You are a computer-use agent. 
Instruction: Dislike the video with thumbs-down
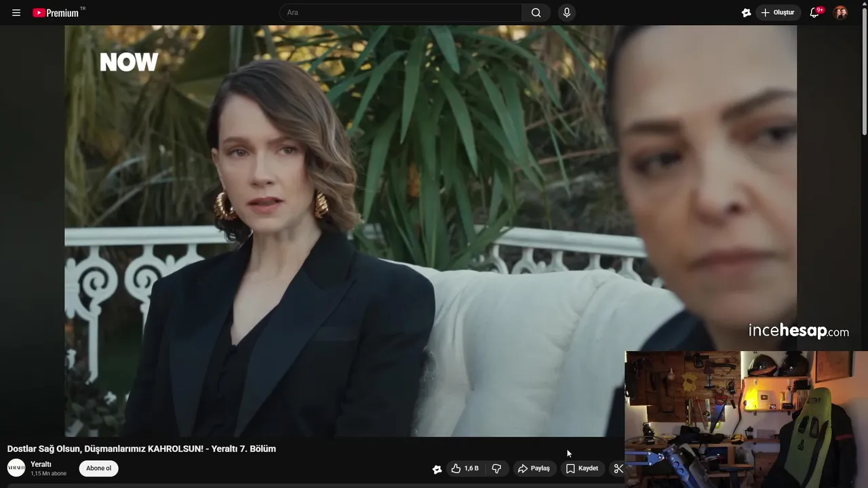click(496, 468)
